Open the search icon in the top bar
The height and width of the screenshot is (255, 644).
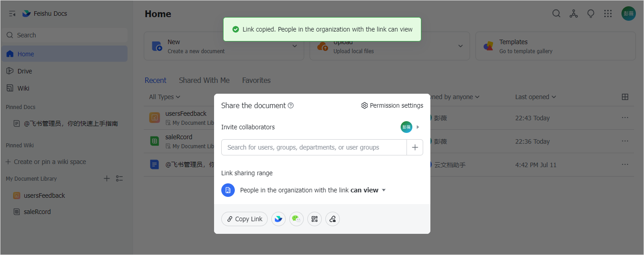pyautogui.click(x=557, y=14)
